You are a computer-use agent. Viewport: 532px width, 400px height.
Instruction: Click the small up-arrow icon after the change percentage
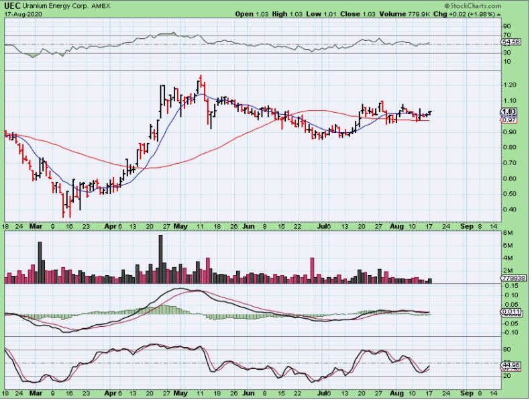click(x=498, y=15)
